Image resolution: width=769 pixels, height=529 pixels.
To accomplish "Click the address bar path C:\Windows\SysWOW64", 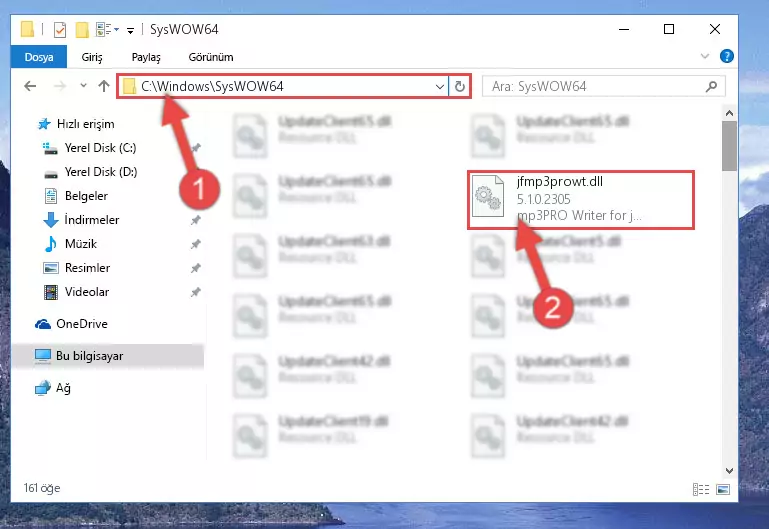I will [x=212, y=86].
